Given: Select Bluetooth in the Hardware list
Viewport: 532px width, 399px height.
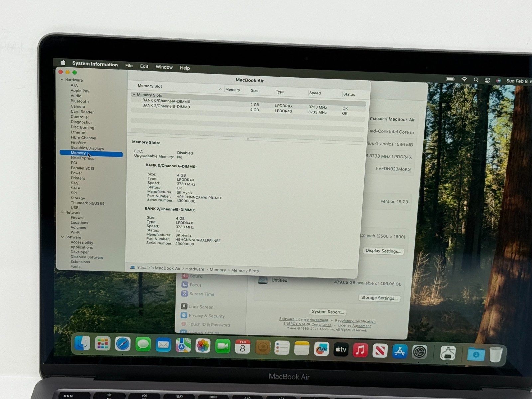Looking at the screenshot, I should point(79,101).
